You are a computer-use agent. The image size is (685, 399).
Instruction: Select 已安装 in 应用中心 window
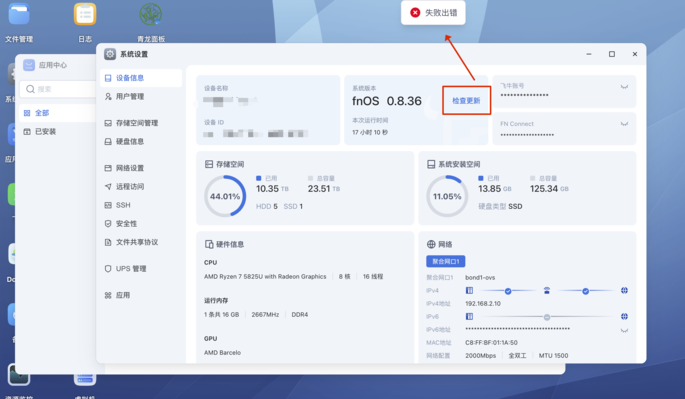[x=58, y=132]
